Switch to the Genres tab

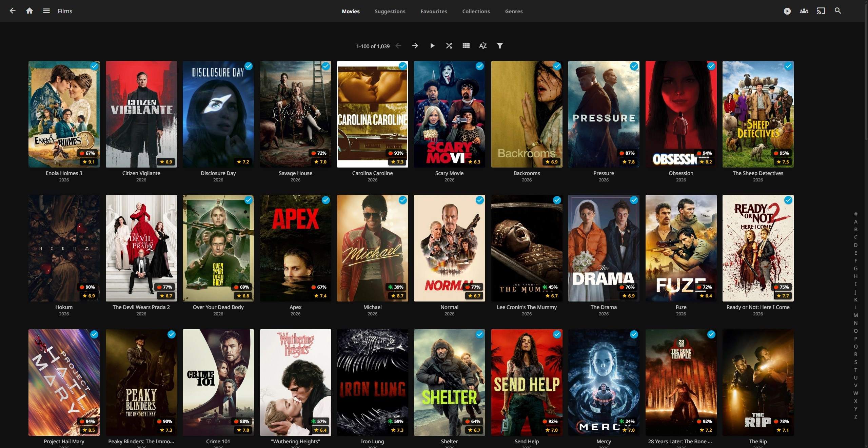click(514, 11)
